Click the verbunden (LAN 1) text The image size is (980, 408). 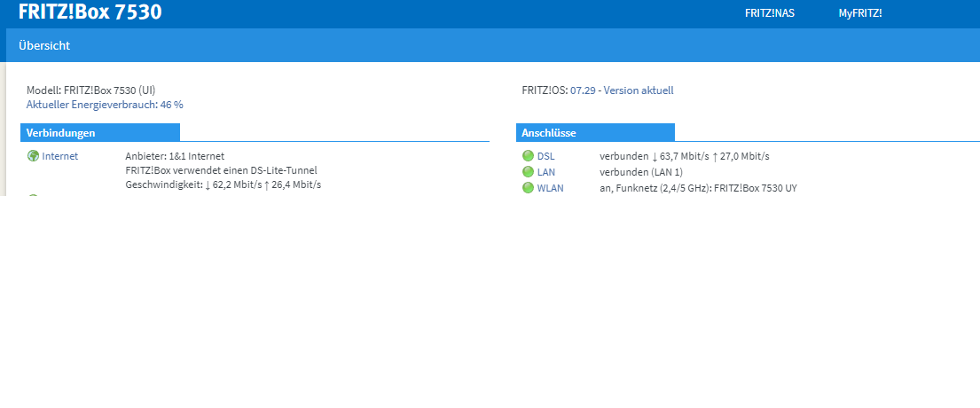coord(641,172)
